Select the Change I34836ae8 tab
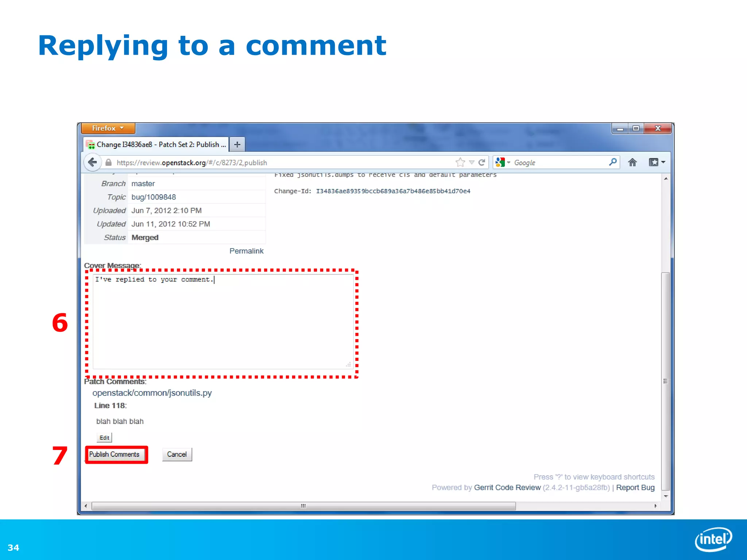The width and height of the screenshot is (747, 560). point(157,144)
